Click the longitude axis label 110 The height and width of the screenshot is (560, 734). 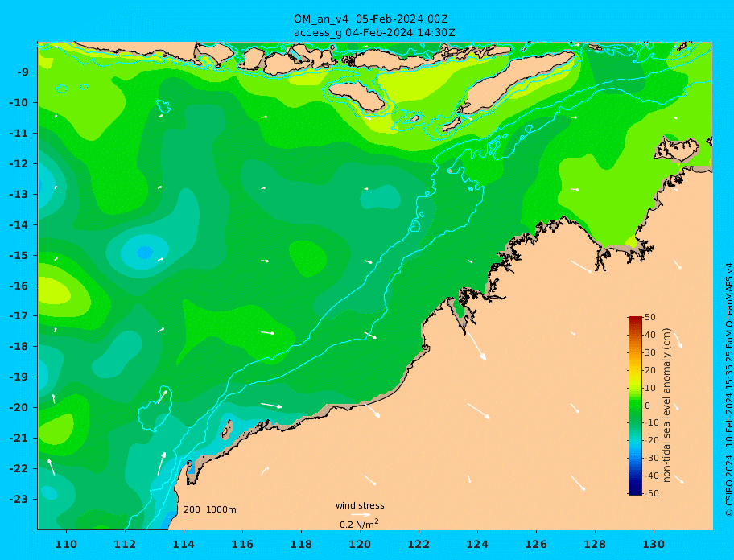click(x=66, y=544)
